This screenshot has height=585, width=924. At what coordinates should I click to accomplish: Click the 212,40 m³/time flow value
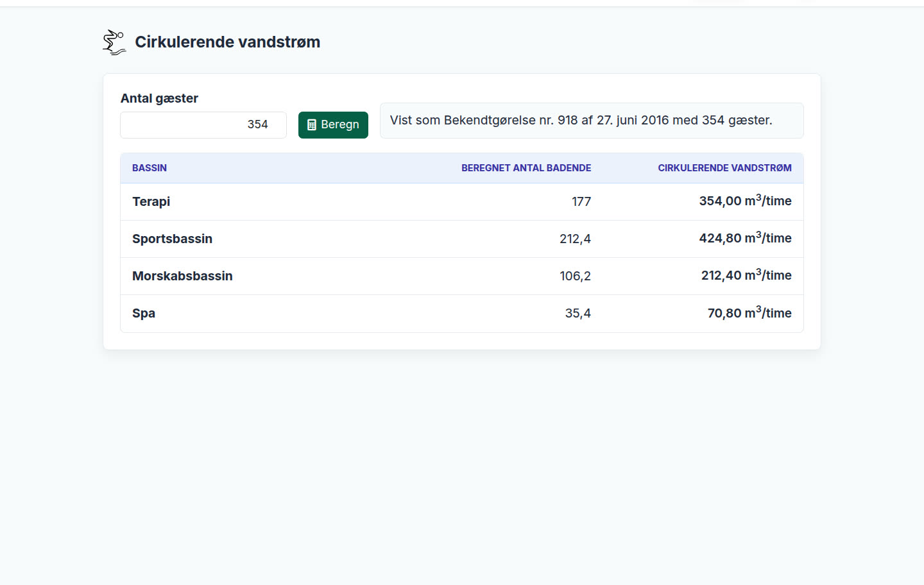click(x=746, y=275)
